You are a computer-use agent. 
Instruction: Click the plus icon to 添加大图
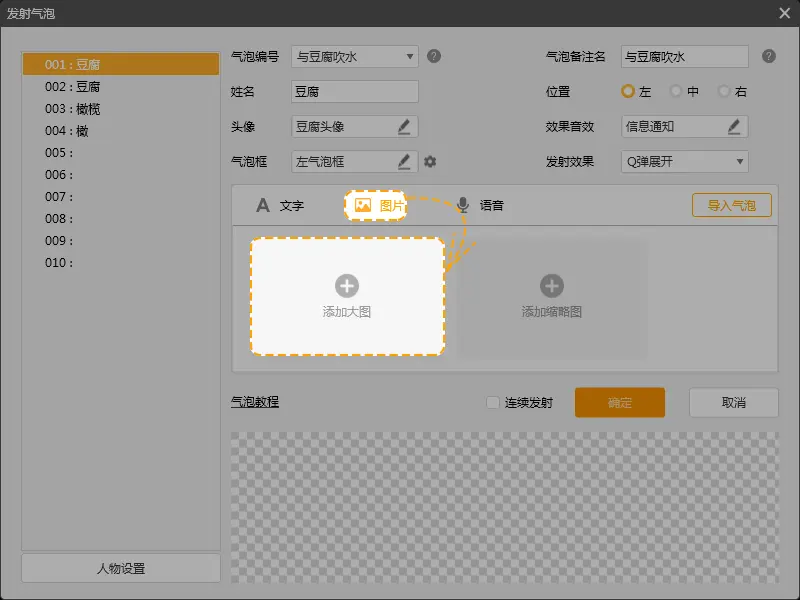347,286
